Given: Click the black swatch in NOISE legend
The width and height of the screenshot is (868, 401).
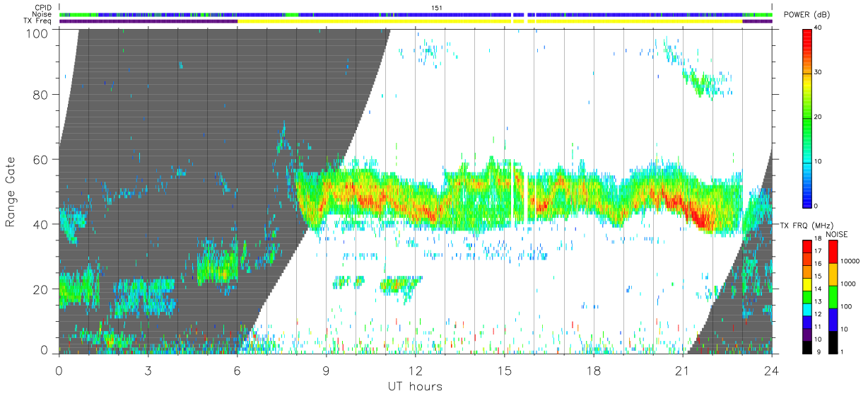Looking at the screenshot, I should [x=833, y=342].
